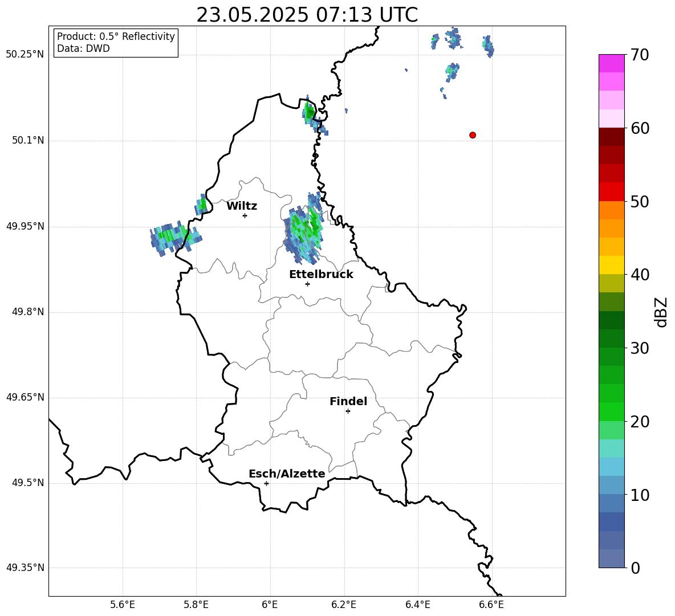Click the Ettelbruck location cross marker
675x616 pixels.
coord(307,284)
